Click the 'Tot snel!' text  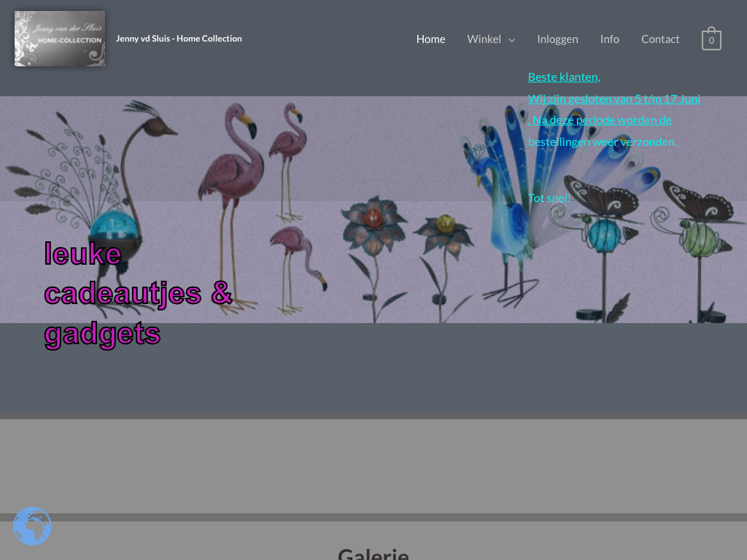(x=549, y=198)
